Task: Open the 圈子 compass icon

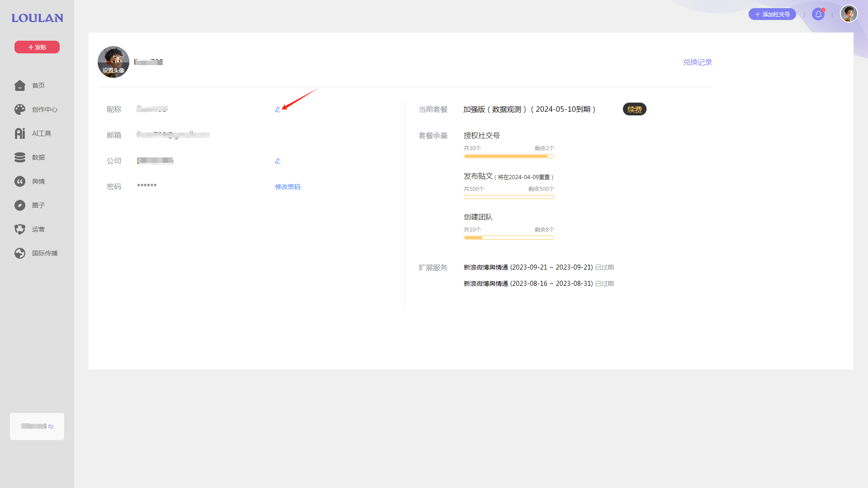Action: [20, 205]
